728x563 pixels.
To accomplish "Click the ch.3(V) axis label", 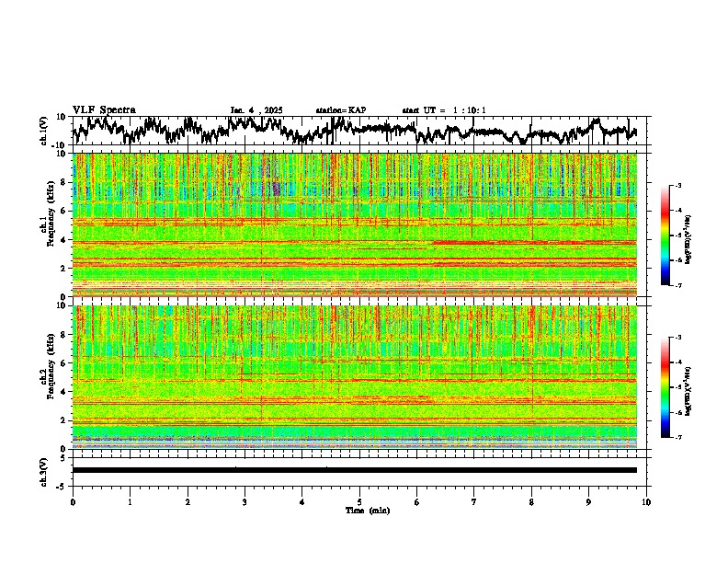I will [x=44, y=472].
